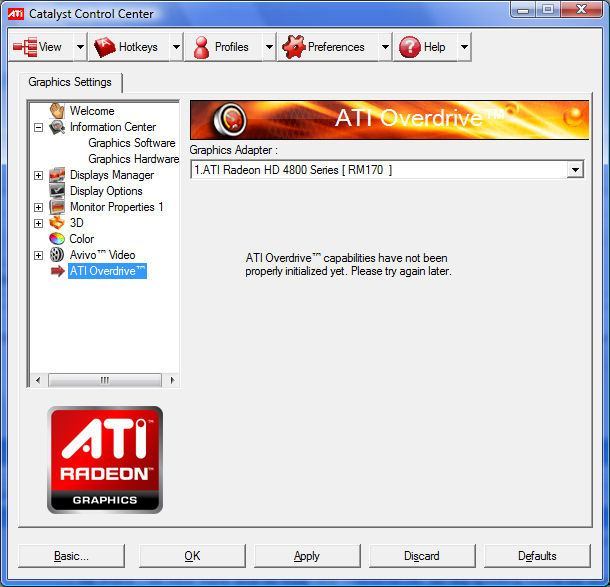Select Graphics Software tree item
Screen dimensions: 610x587
coord(132,143)
